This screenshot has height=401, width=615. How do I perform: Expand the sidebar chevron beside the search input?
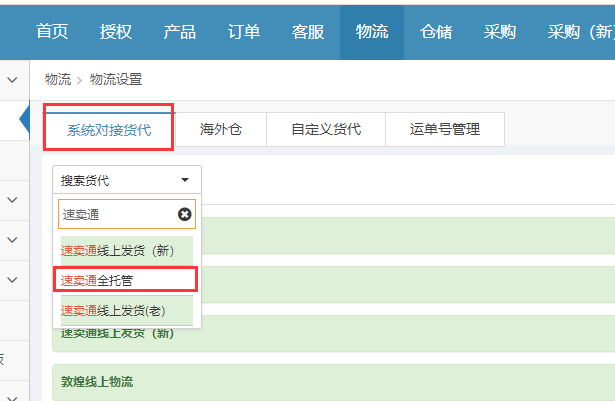point(13,200)
